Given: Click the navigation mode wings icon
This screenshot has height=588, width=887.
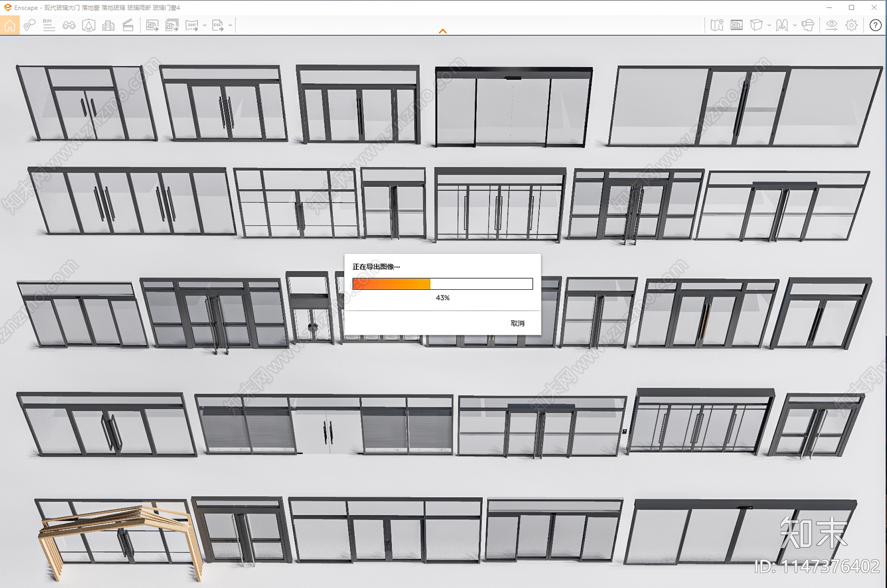Looking at the screenshot, I should pos(782,25).
